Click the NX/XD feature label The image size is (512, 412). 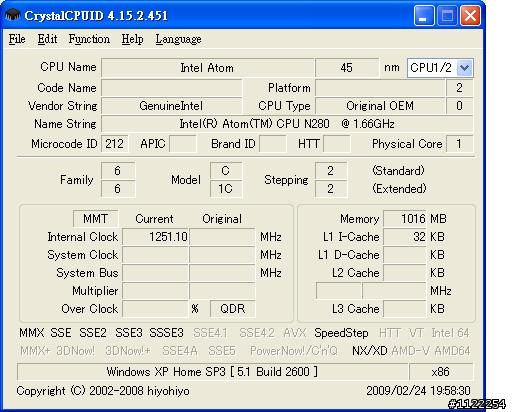(x=370, y=351)
